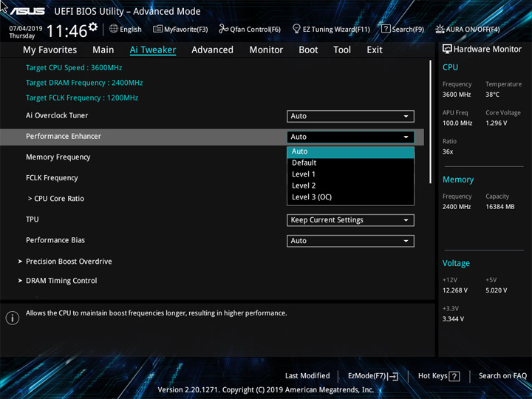Click the Voltage heading in Hardware Monitor
The width and height of the screenshot is (532, 399).
[x=456, y=263]
